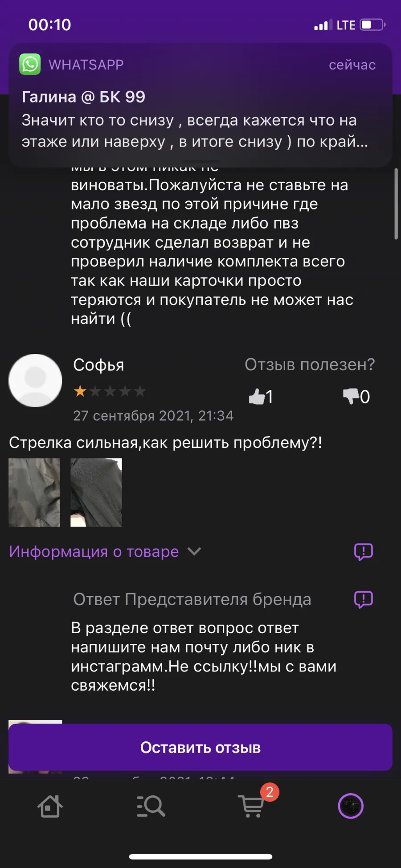Click the chevron next to Информация о товаре
This screenshot has height=868, width=401.
tap(194, 552)
